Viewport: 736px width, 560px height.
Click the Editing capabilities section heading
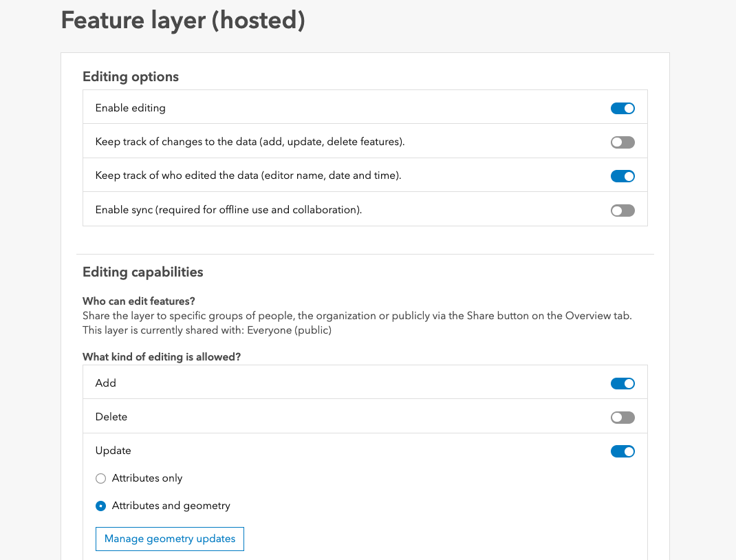click(142, 272)
